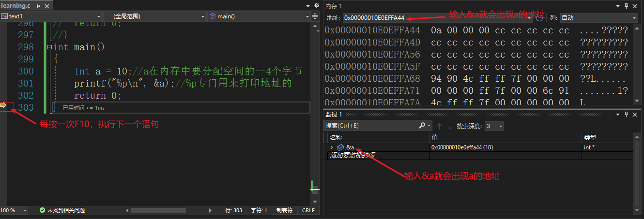Click the &a variable cube icon
Image resolution: width=644 pixels, height=219 pixels.
pyautogui.click(x=340, y=147)
